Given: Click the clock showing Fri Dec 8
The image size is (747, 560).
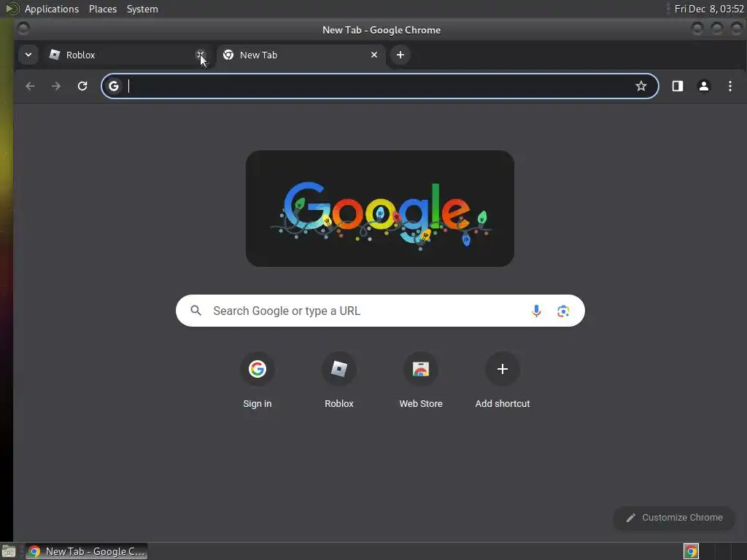Looking at the screenshot, I should tap(709, 9).
